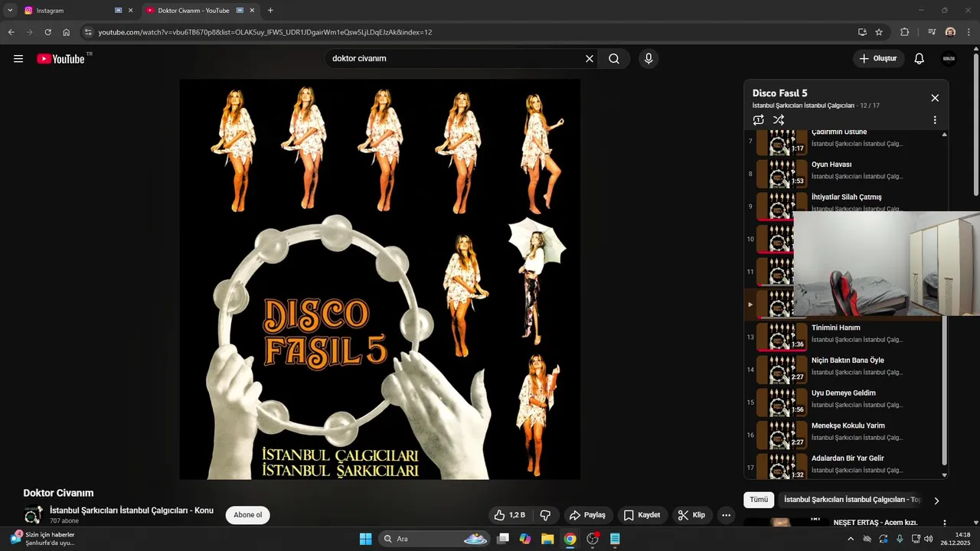Image resolution: width=980 pixels, height=551 pixels.
Task: Close the Instagram tab
Action: 130,11
